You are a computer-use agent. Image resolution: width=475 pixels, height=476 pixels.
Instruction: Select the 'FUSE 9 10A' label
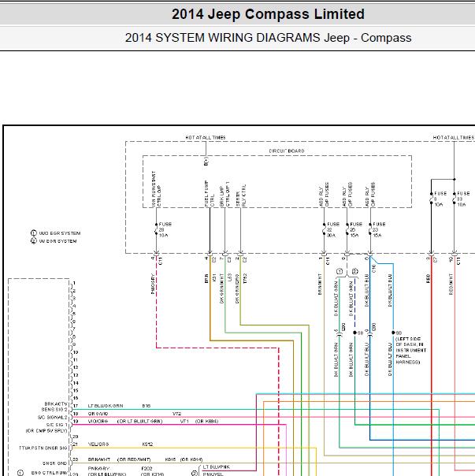coord(440,199)
